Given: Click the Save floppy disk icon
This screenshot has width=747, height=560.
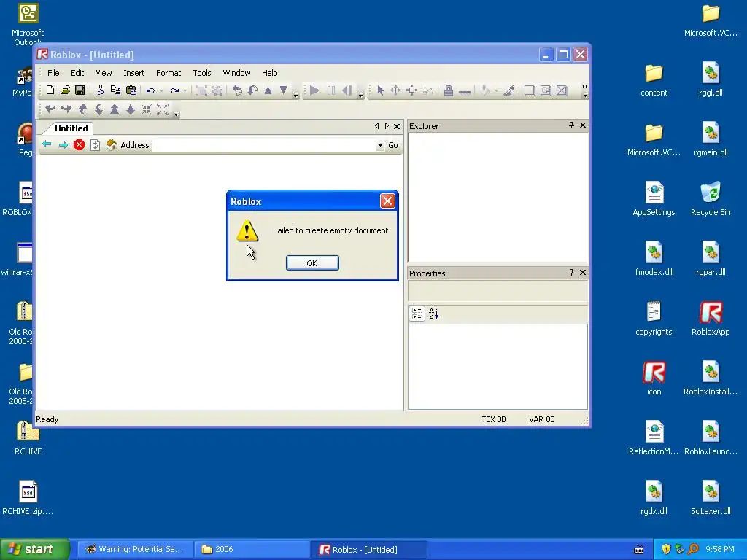Looking at the screenshot, I should (x=80, y=90).
